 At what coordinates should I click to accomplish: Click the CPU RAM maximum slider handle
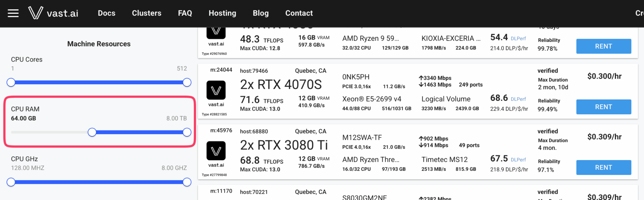pos(187,132)
